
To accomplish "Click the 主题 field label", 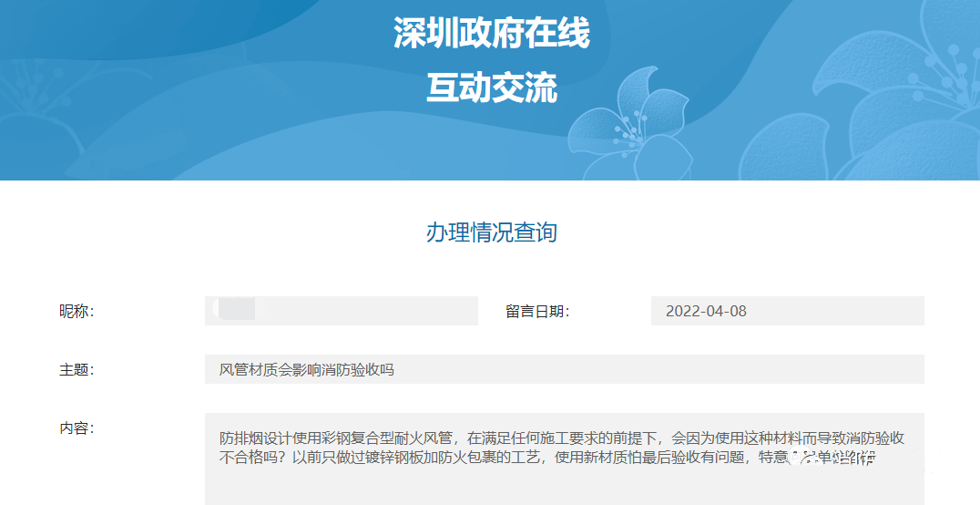I will 77,370.
